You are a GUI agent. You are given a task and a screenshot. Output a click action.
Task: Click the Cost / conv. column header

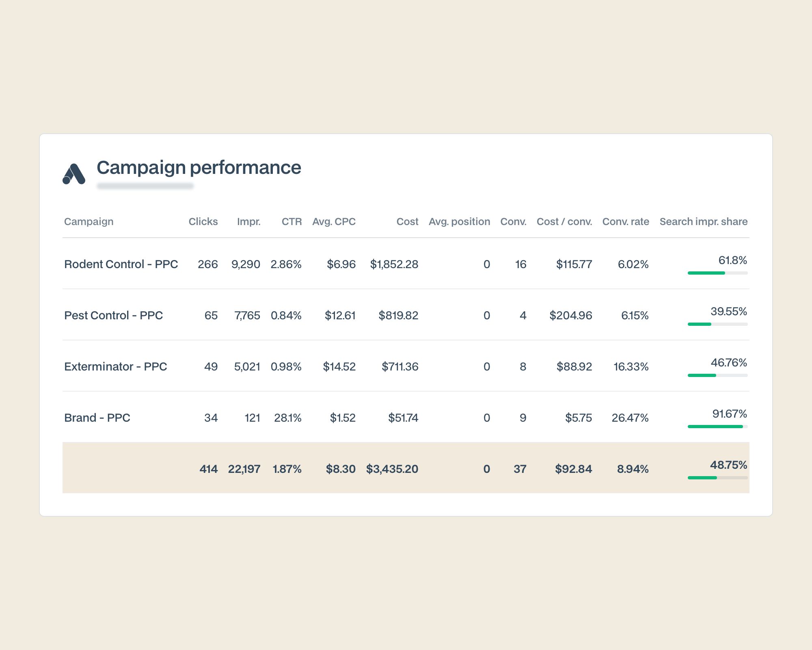[x=564, y=221]
